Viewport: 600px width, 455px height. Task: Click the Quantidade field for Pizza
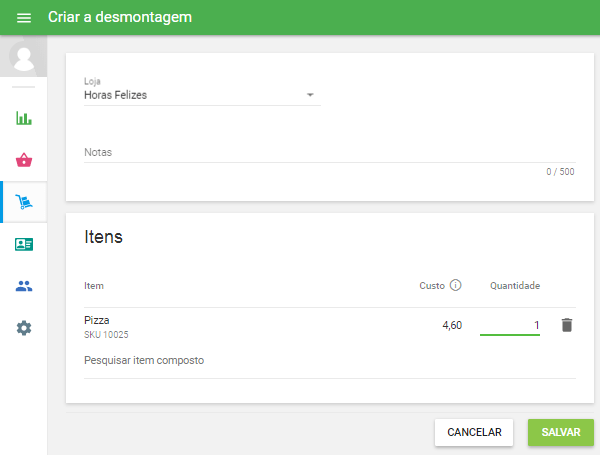(510, 325)
